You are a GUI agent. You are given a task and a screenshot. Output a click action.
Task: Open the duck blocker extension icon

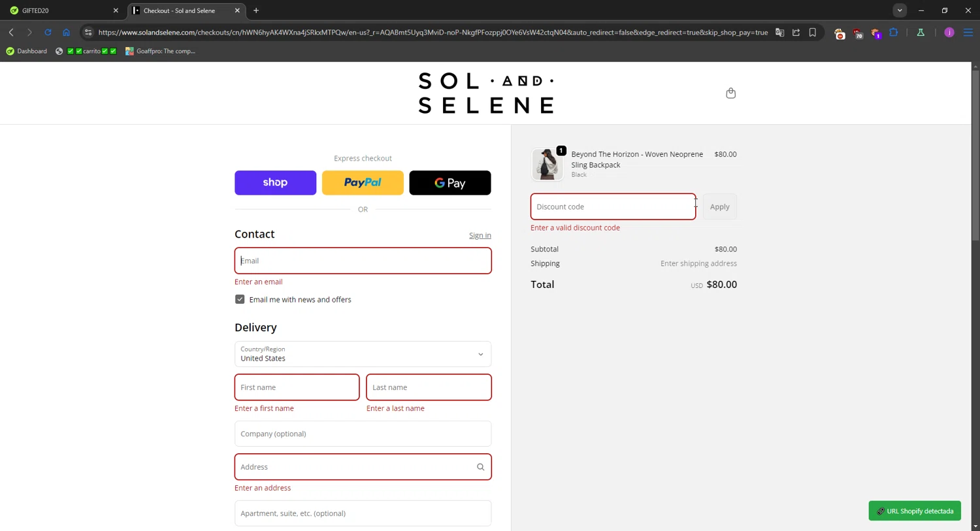pyautogui.click(x=840, y=33)
